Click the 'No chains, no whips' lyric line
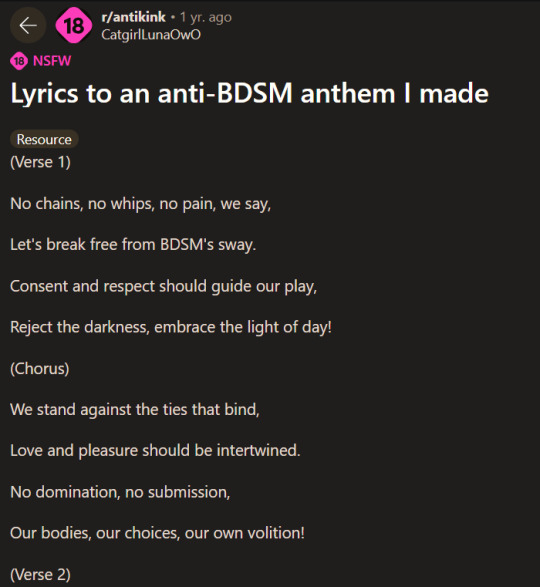This screenshot has width=540, height=587. coord(140,204)
